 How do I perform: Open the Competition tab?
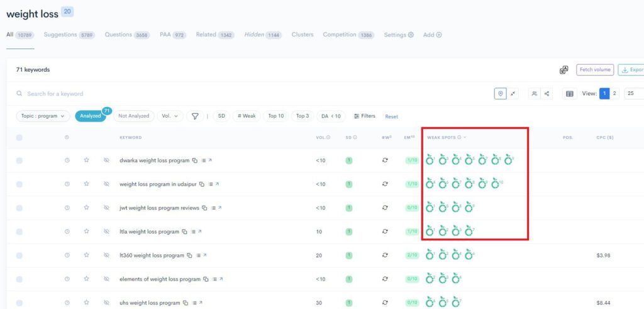click(x=348, y=35)
